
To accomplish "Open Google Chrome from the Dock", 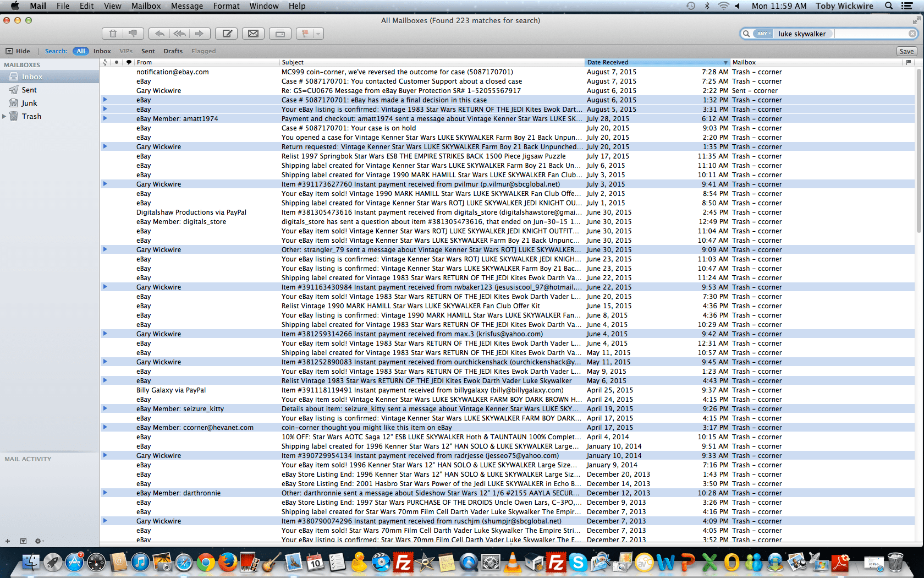I will point(206,563).
